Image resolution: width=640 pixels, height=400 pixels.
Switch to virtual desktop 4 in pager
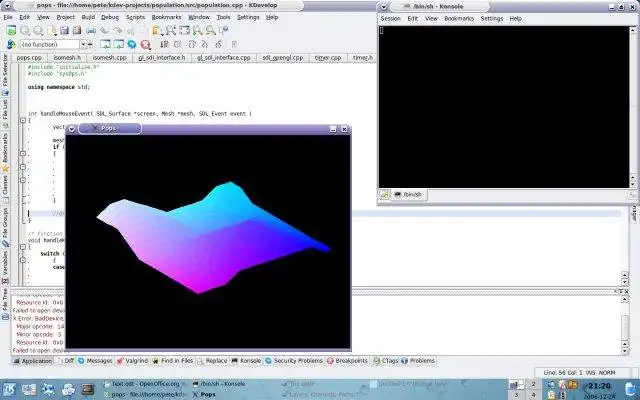coord(533,395)
